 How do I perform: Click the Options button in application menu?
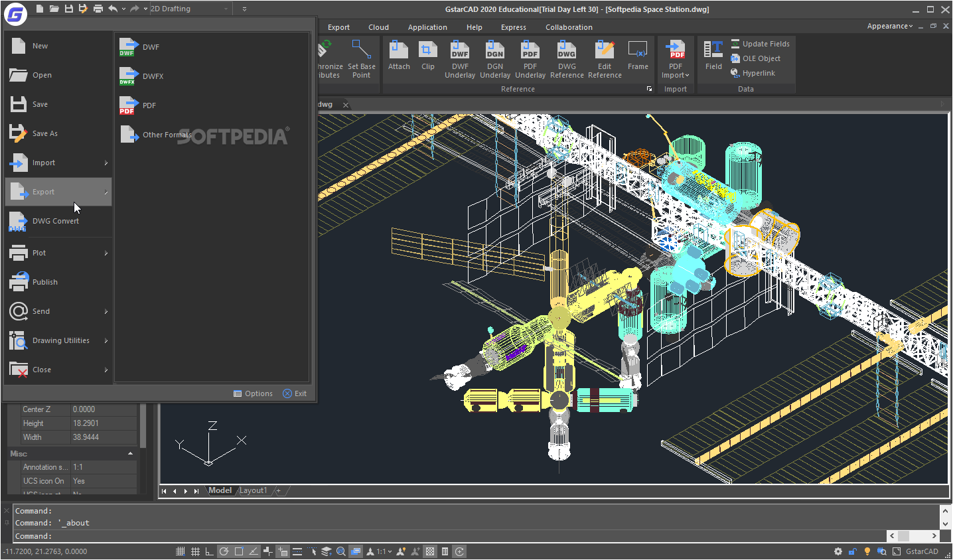(253, 393)
